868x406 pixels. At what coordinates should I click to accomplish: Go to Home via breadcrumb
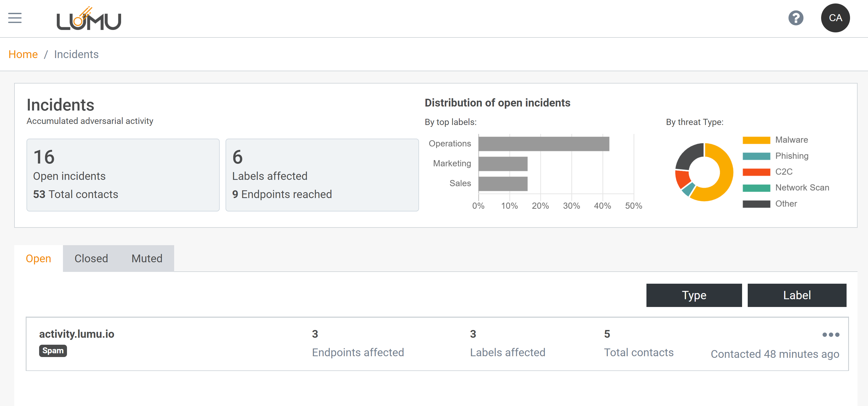click(23, 54)
